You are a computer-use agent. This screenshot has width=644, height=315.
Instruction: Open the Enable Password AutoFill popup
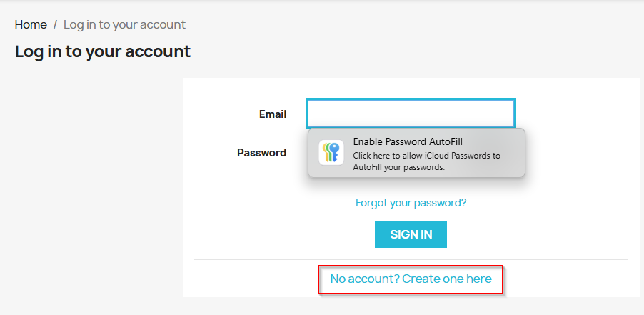(408, 141)
